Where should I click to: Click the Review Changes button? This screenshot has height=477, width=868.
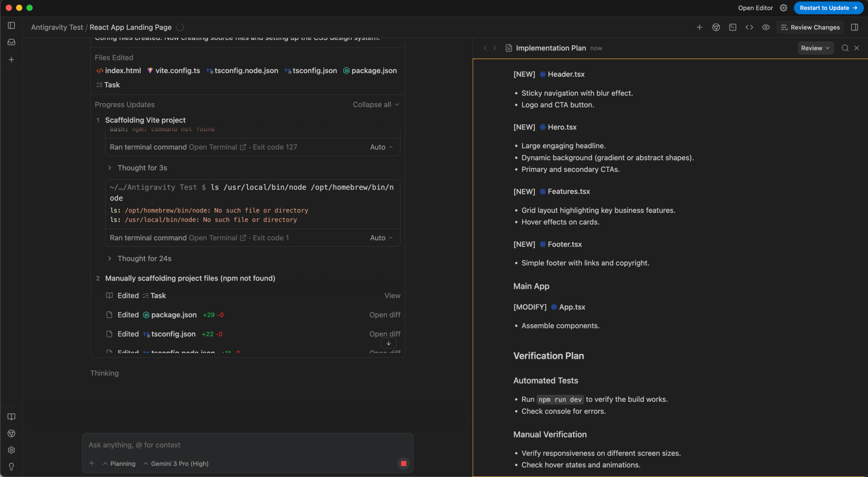coord(810,27)
